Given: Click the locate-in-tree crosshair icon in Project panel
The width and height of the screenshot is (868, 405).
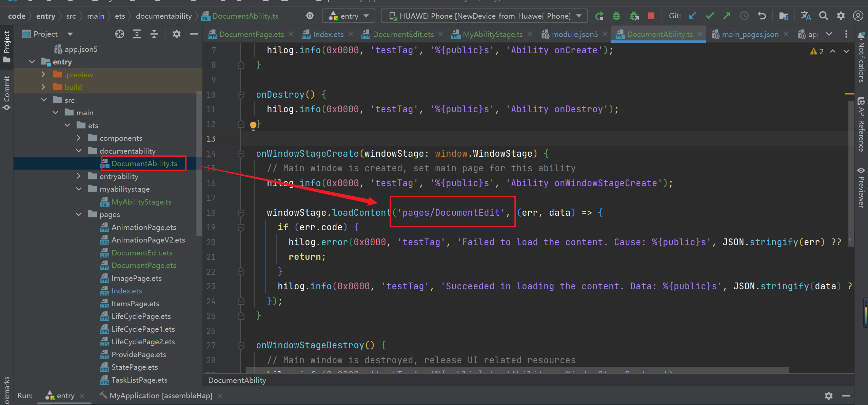Looking at the screenshot, I should [119, 34].
